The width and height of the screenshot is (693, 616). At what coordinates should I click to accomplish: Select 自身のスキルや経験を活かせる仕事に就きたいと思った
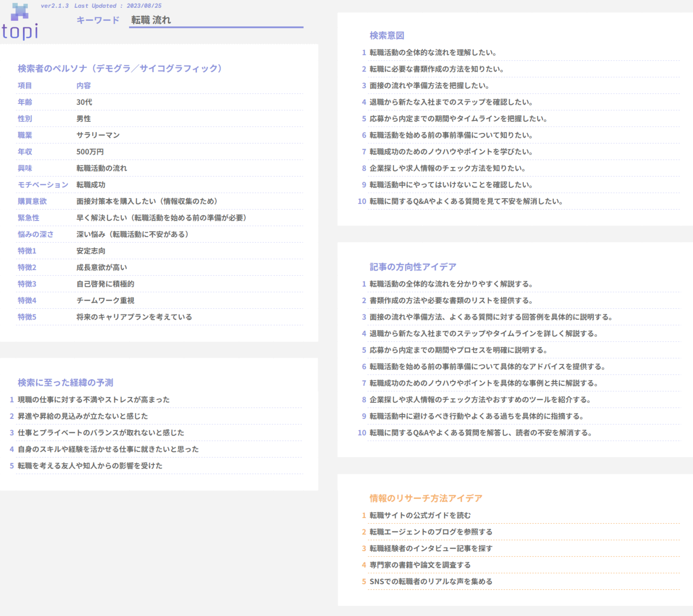[108, 449]
